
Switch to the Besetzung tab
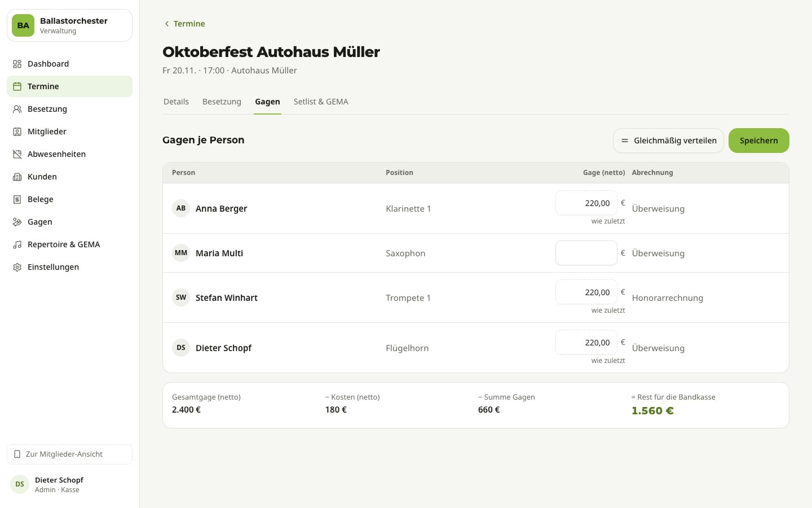222,102
